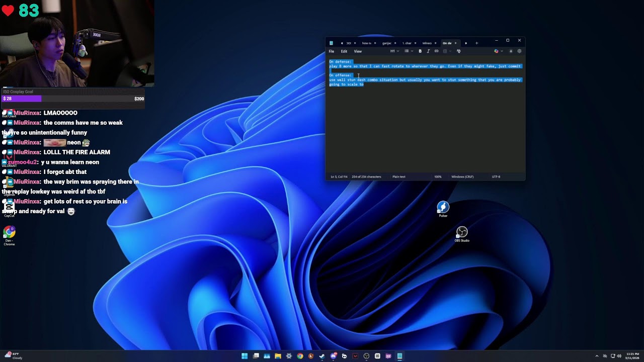Viewport: 644px width, 362px height.
Task: Open Steam from the taskbar
Action: coord(322,356)
